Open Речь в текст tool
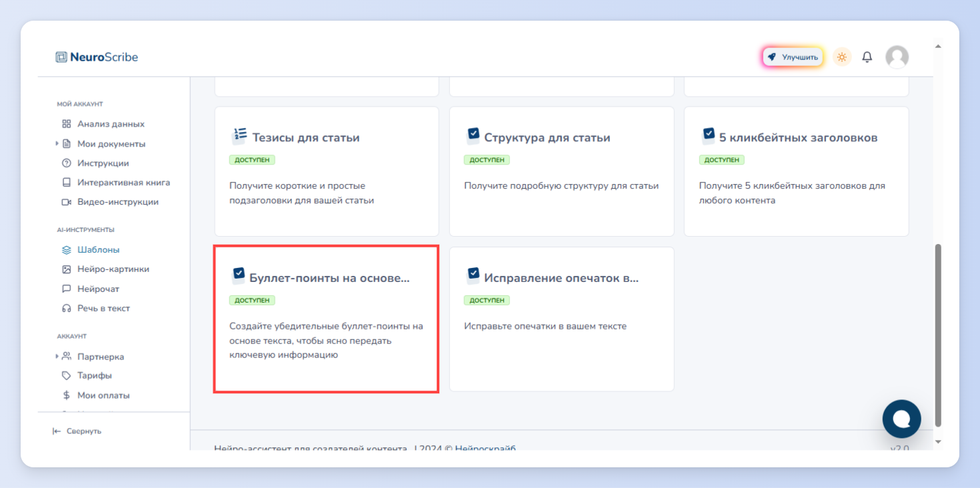The height and width of the screenshot is (488, 980). click(104, 309)
